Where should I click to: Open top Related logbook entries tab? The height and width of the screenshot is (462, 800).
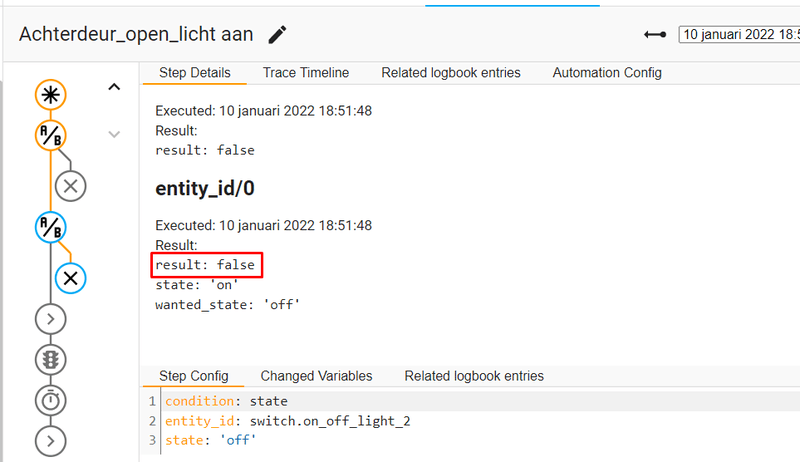[x=451, y=73]
